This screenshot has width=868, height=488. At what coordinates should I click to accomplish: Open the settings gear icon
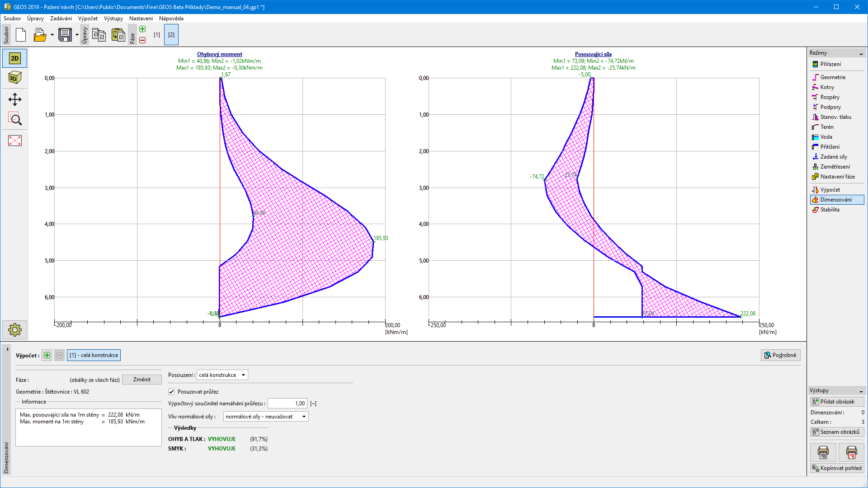pyautogui.click(x=15, y=330)
